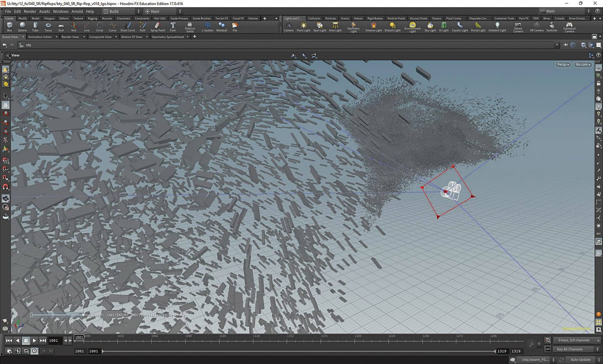Open the No cam camera dropdown
This screenshot has height=364, width=603.
click(x=583, y=64)
